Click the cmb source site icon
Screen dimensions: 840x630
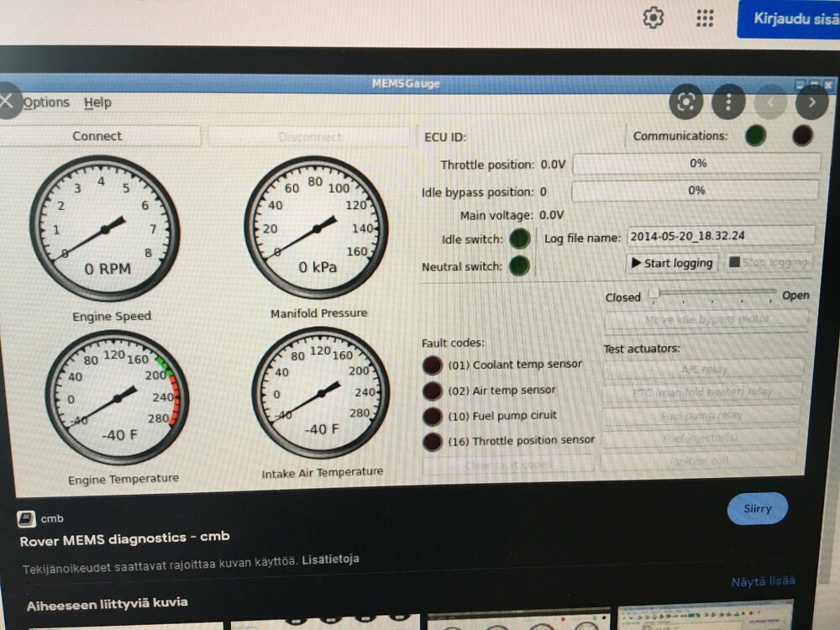27,518
